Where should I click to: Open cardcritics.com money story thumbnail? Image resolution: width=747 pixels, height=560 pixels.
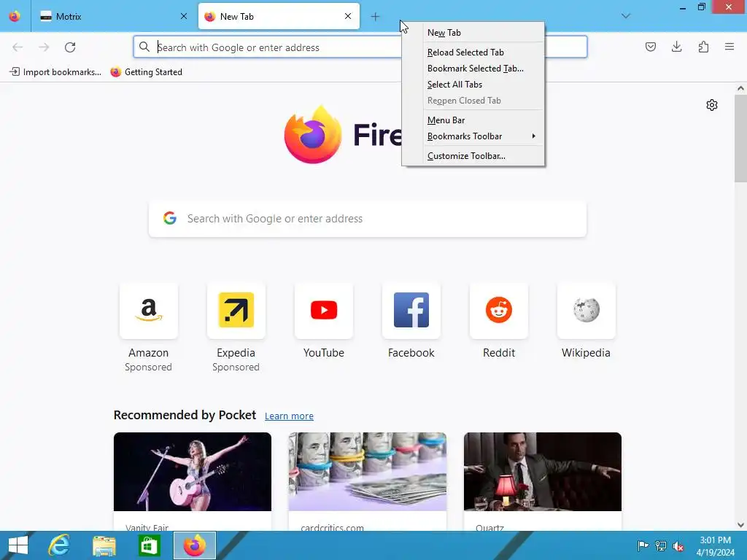coord(368,472)
